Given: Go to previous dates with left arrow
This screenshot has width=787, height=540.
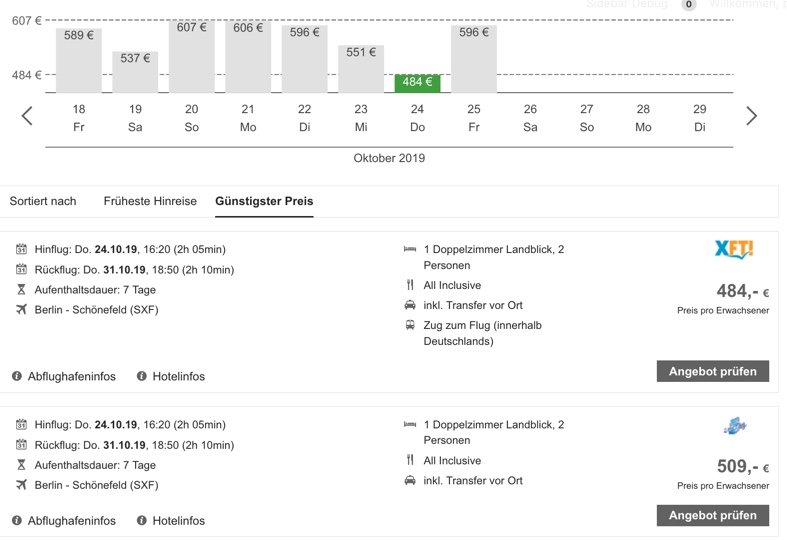Looking at the screenshot, I should pos(27,116).
